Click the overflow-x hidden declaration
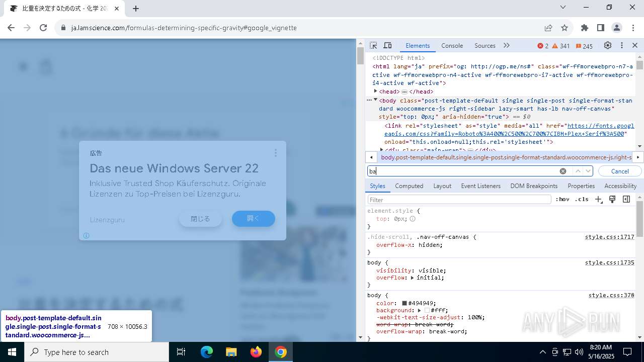 click(409, 245)
